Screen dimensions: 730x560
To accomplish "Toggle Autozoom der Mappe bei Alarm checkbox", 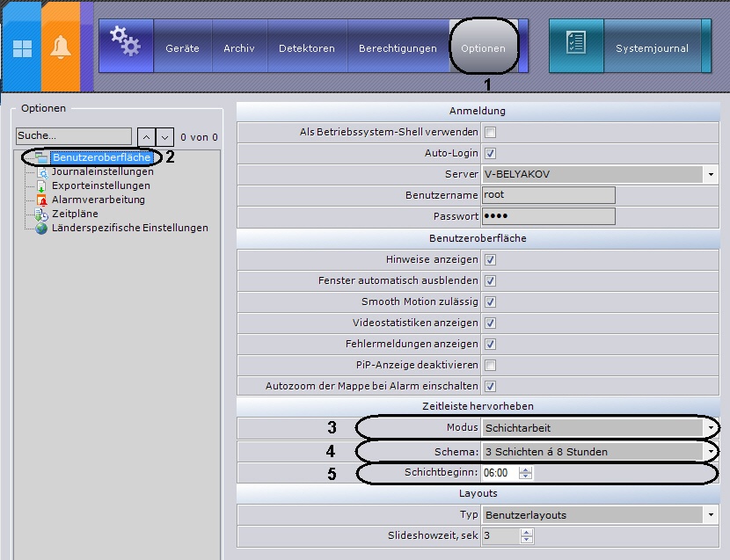I will [490, 386].
